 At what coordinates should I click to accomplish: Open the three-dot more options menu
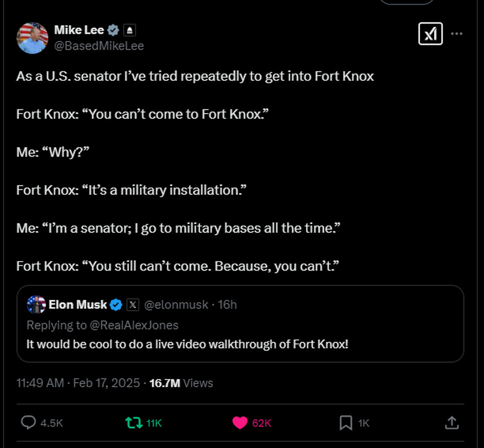coord(457,34)
